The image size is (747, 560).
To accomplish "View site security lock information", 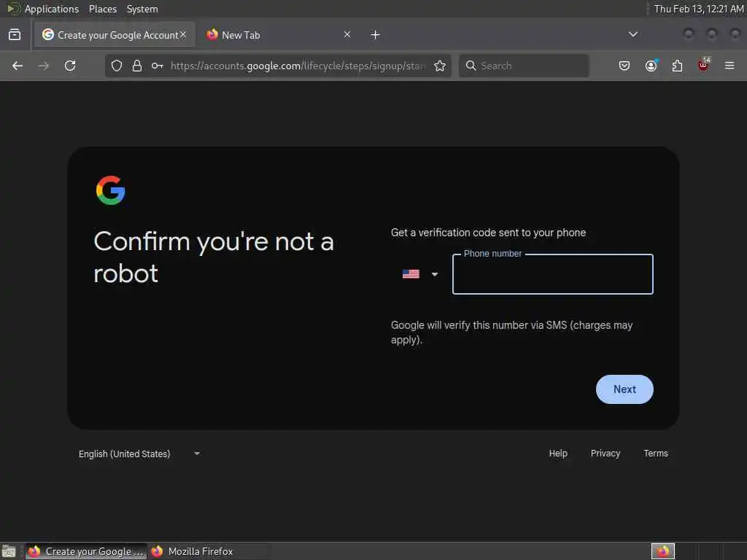I will (x=137, y=66).
